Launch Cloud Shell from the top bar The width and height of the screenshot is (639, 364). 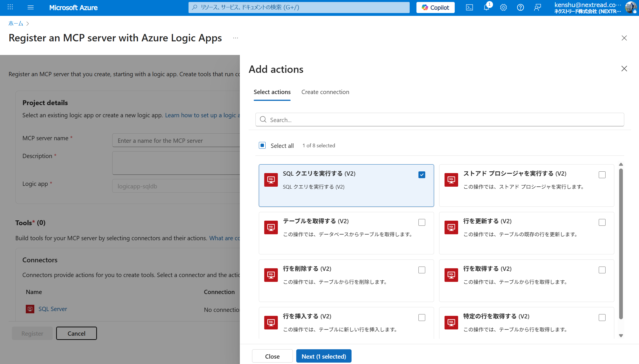[469, 8]
